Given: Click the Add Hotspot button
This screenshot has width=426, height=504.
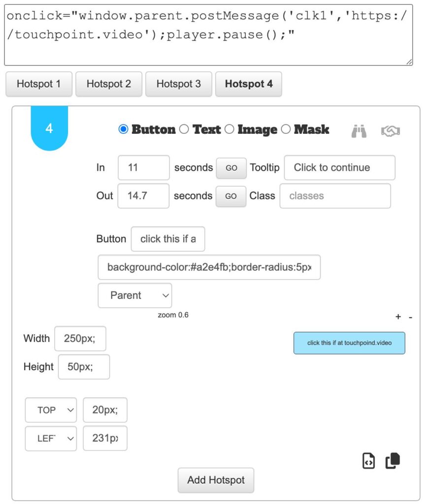Looking at the screenshot, I should pos(216,480).
